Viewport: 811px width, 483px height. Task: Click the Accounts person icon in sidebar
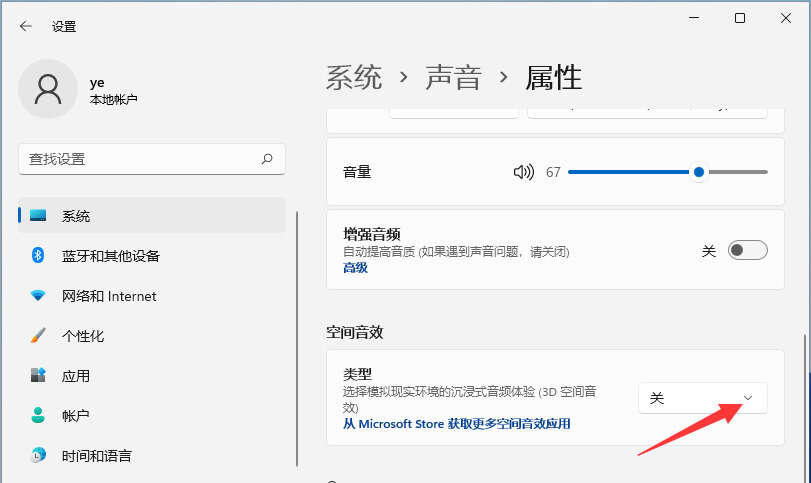pos(38,415)
